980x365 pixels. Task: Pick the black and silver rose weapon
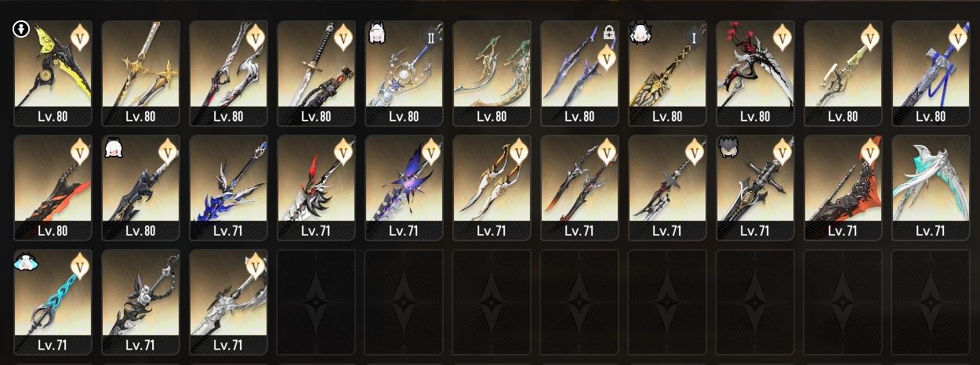[x=140, y=302]
